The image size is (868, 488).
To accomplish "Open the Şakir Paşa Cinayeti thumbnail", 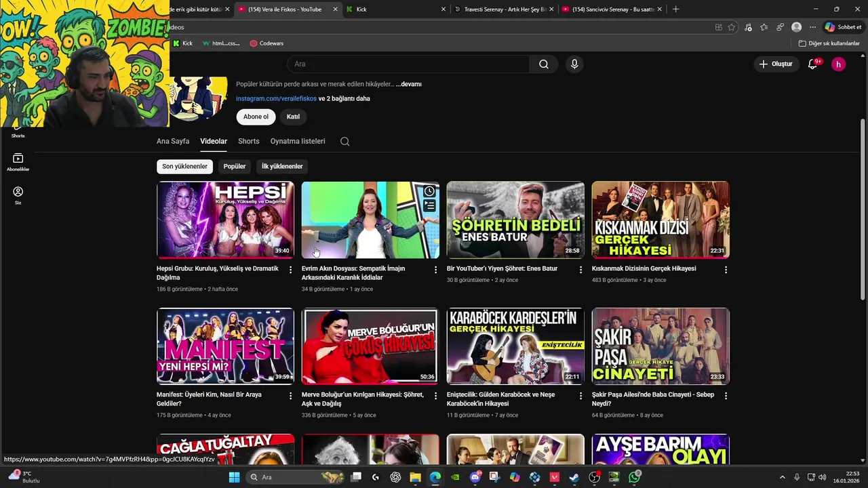I will 660,346.
